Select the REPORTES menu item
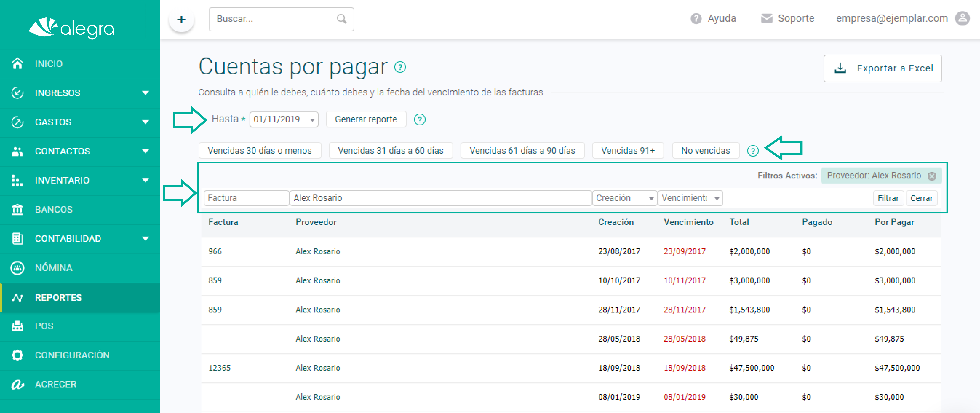 click(x=80, y=297)
